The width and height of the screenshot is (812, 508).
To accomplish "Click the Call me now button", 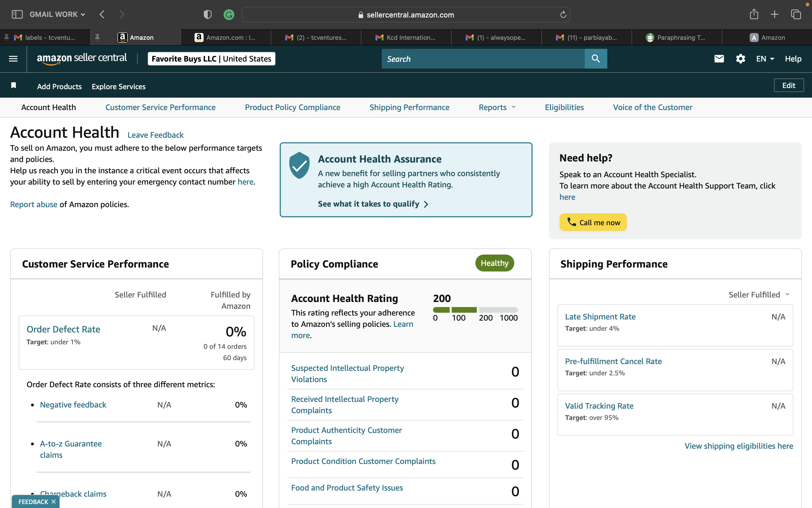I will tap(593, 222).
